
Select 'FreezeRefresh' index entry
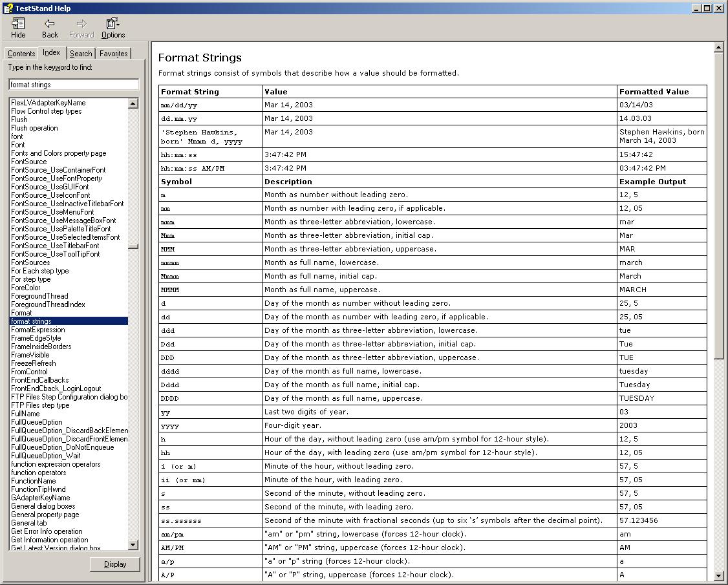[34, 363]
